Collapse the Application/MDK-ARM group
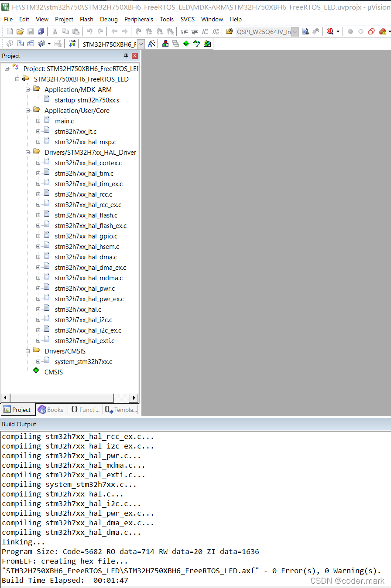Image resolution: width=391 pixels, height=588 pixels. (x=28, y=90)
